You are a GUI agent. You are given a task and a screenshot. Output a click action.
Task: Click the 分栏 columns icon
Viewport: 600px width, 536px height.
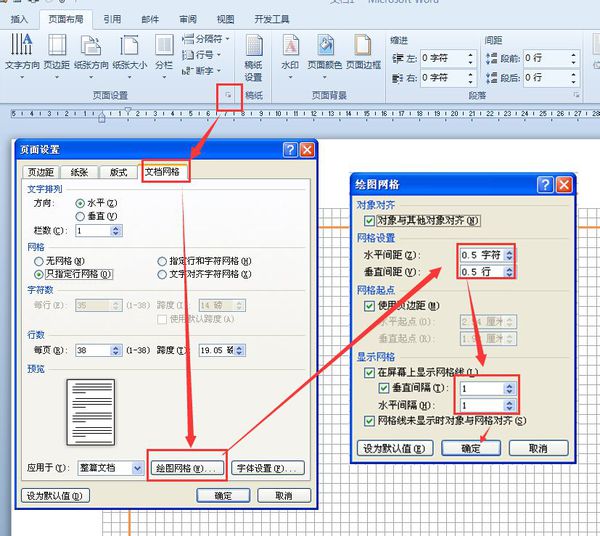[x=164, y=55]
